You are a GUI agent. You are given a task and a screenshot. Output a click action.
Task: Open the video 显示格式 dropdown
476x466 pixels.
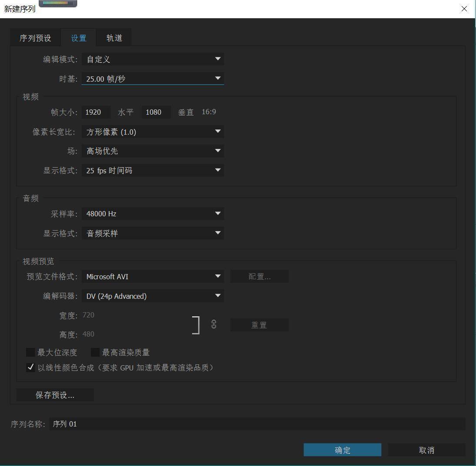click(x=153, y=170)
